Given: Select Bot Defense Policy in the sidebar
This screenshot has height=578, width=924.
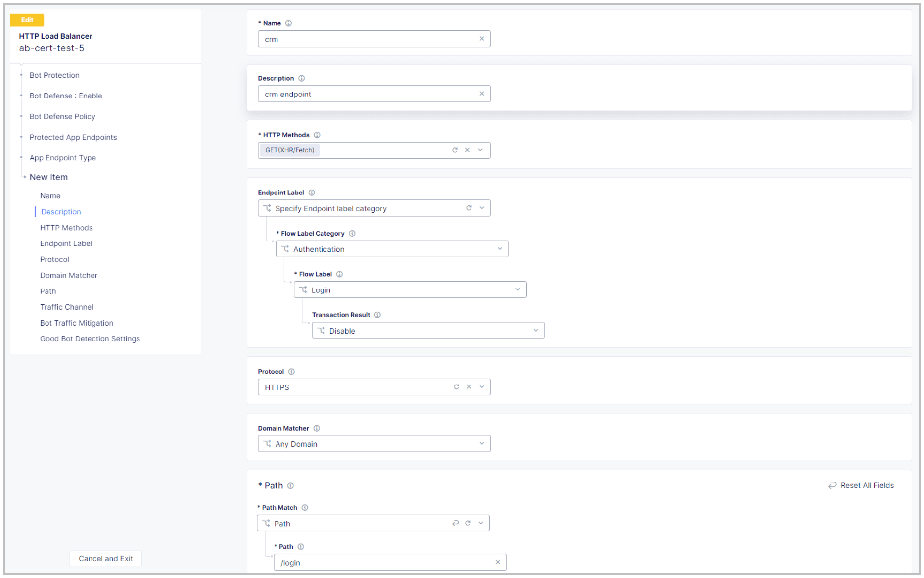Looking at the screenshot, I should 62,116.
